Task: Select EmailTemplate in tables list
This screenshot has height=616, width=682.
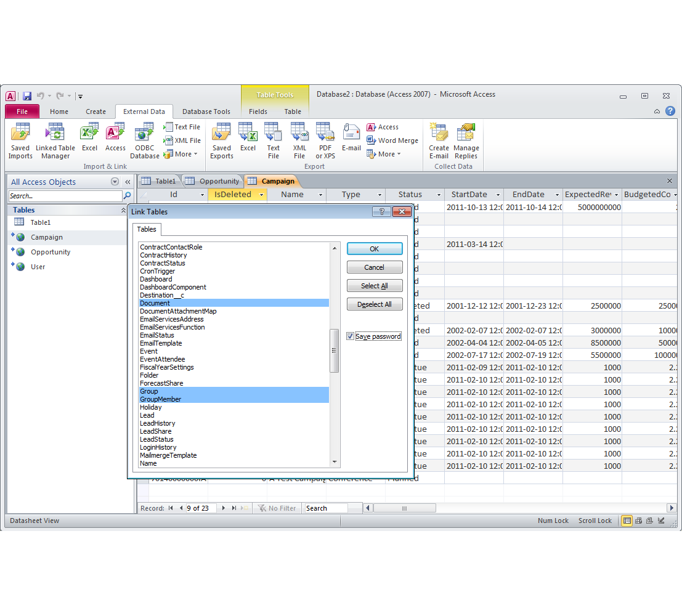Action: coord(234,343)
